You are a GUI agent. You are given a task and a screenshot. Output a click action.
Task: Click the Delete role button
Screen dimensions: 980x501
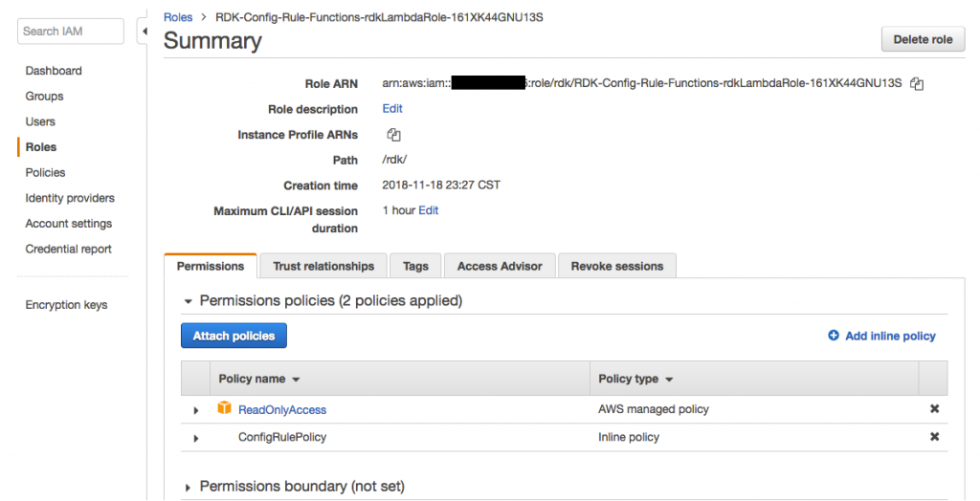point(923,39)
